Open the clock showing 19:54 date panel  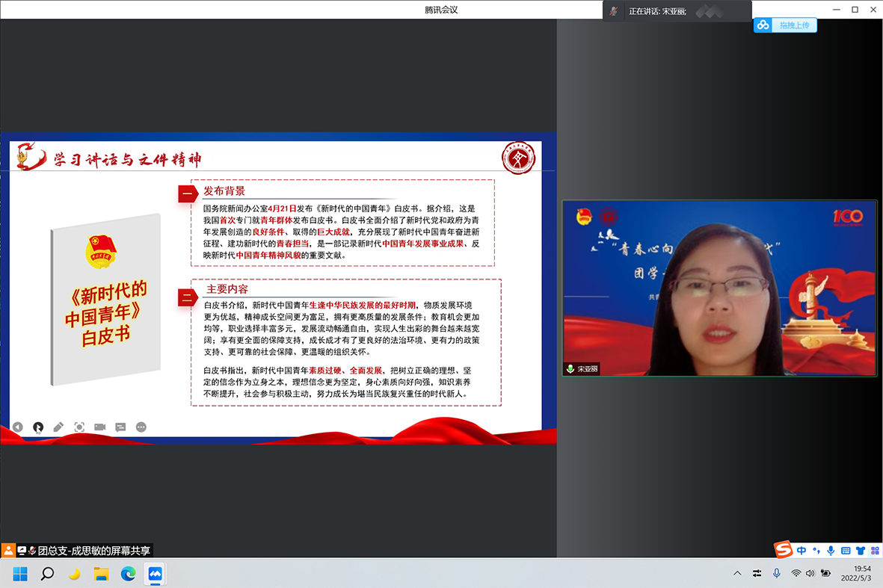pyautogui.click(x=855, y=573)
